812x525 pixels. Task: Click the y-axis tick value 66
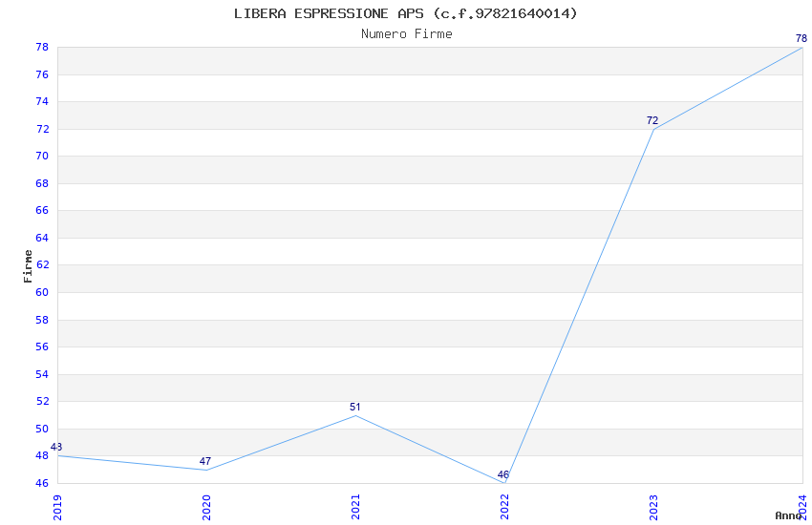pos(42,210)
